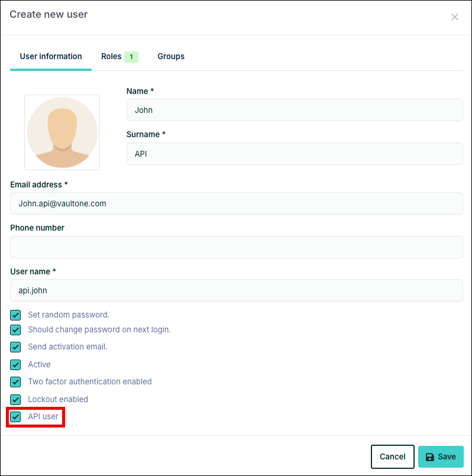Uncheck the API user checkbox
This screenshot has width=472, height=476.
15,417
